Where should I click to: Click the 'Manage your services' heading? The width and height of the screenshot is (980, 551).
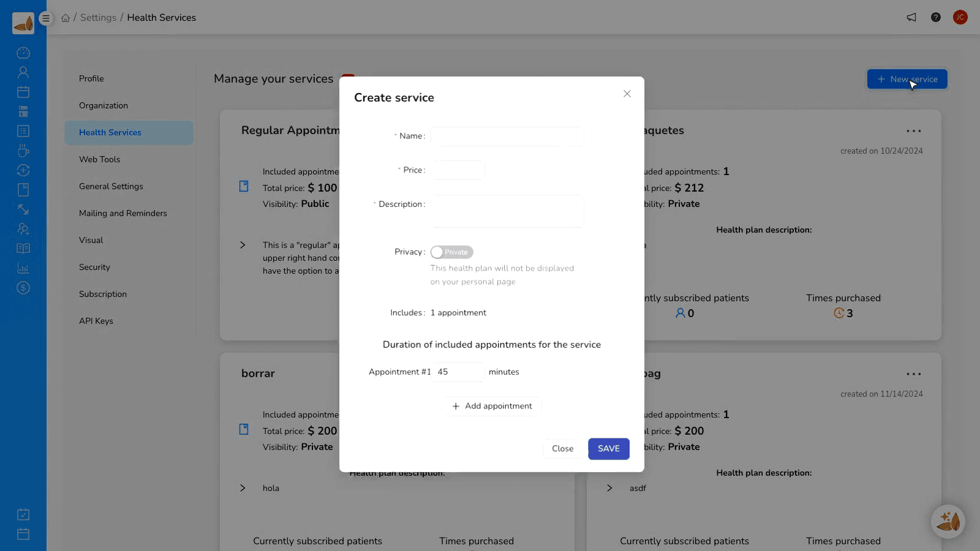click(x=274, y=78)
